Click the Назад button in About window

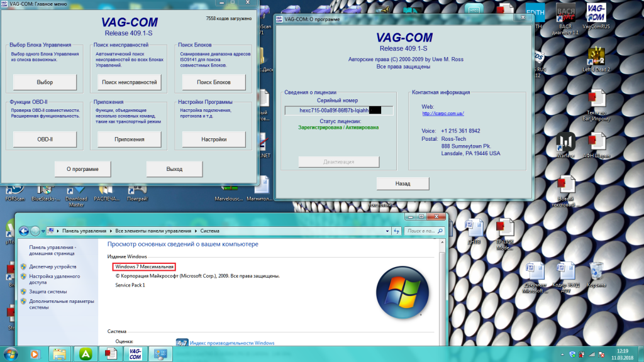(x=402, y=184)
